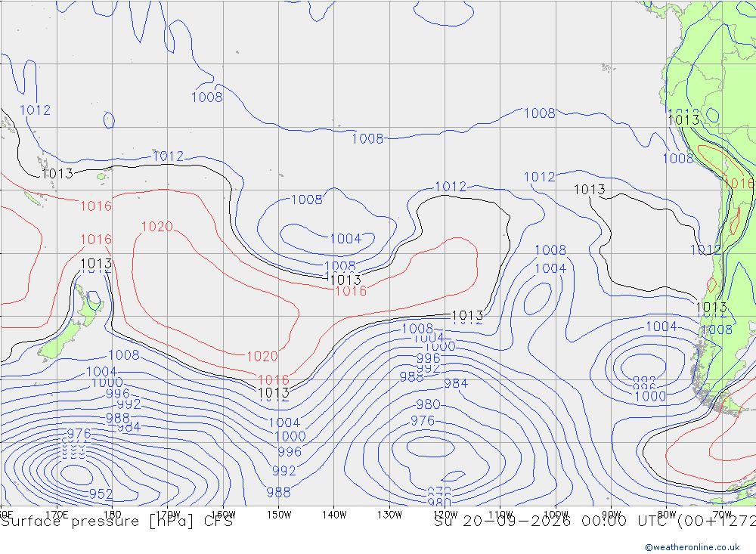
Task: Click the 140W longitude axis label
Action: tap(334, 515)
